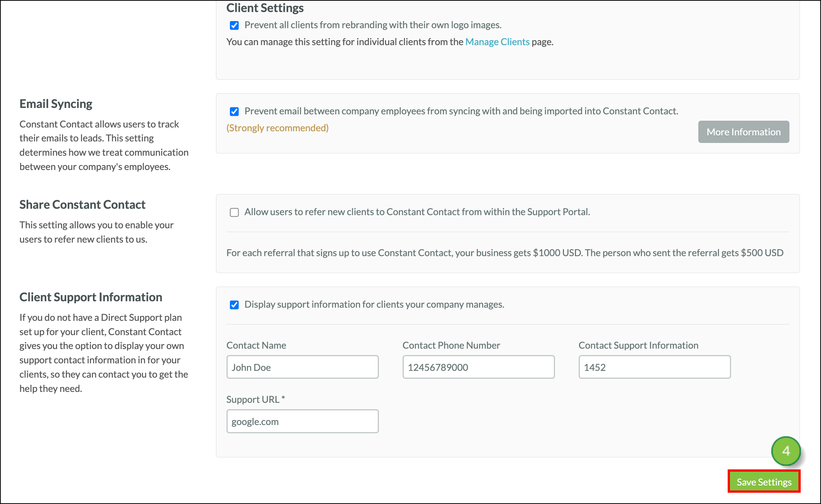The width and height of the screenshot is (821, 504).
Task: Save settings with the Save Settings button
Action: [764, 482]
